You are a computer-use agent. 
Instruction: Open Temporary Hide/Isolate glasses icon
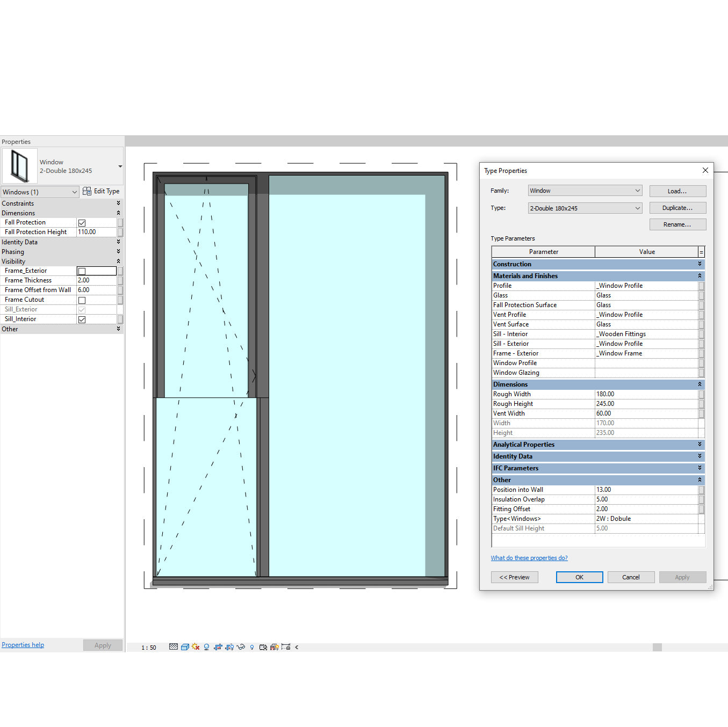pos(241,647)
